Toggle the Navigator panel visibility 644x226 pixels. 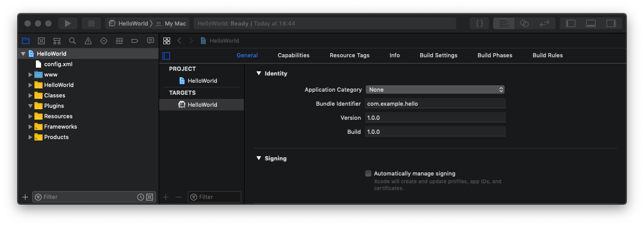(571, 23)
